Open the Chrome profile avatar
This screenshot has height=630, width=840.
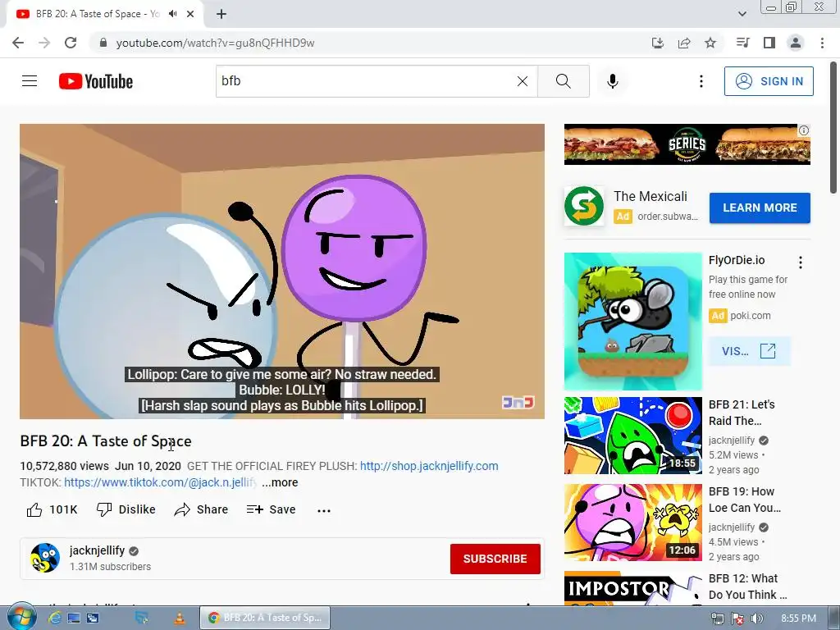click(x=796, y=43)
